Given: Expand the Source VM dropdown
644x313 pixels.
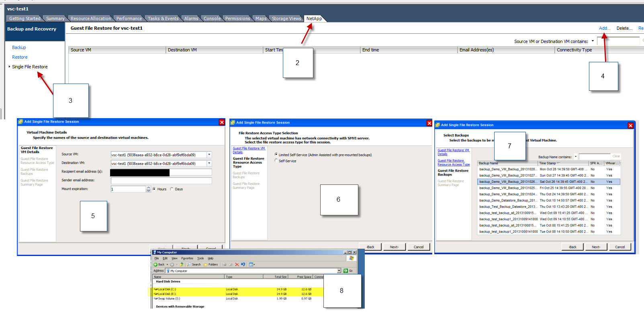Looking at the screenshot, I should point(209,155).
